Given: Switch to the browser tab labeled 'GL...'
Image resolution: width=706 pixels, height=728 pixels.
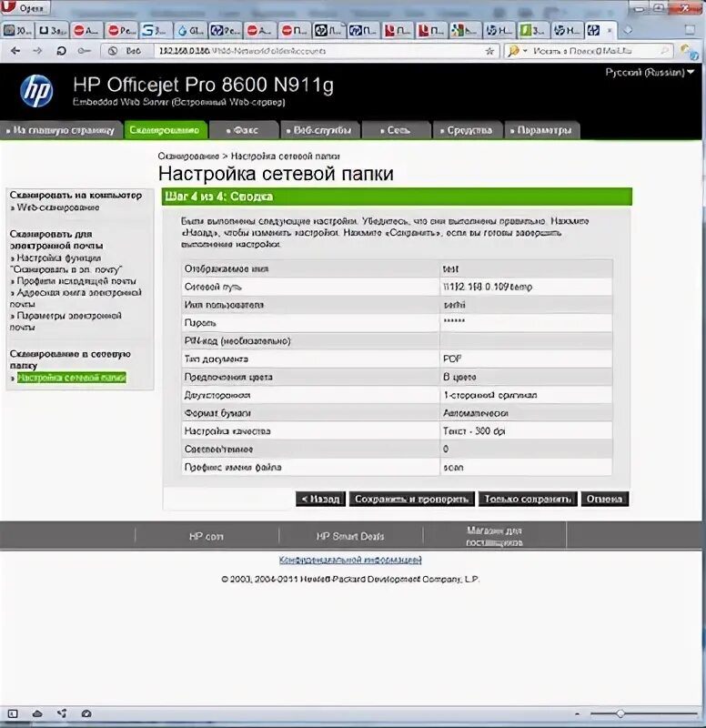Looking at the screenshot, I should pyautogui.click(x=191, y=31).
